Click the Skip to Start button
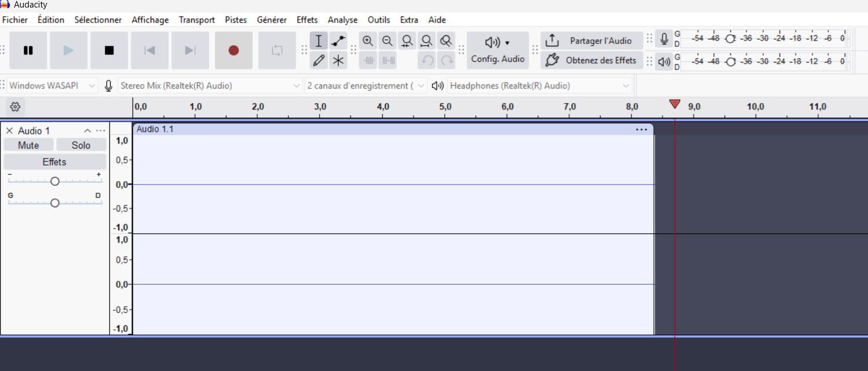 [149, 50]
